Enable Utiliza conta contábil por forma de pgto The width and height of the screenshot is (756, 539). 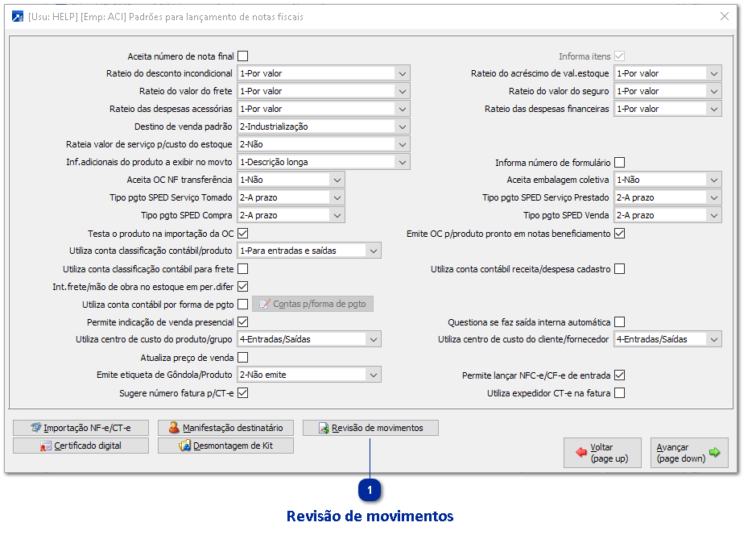point(243,305)
